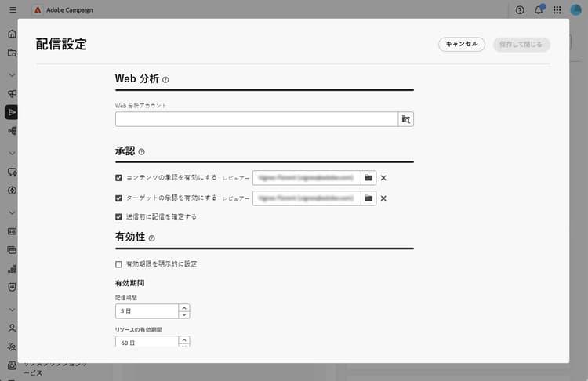Show info tooltip for 承認

point(141,152)
